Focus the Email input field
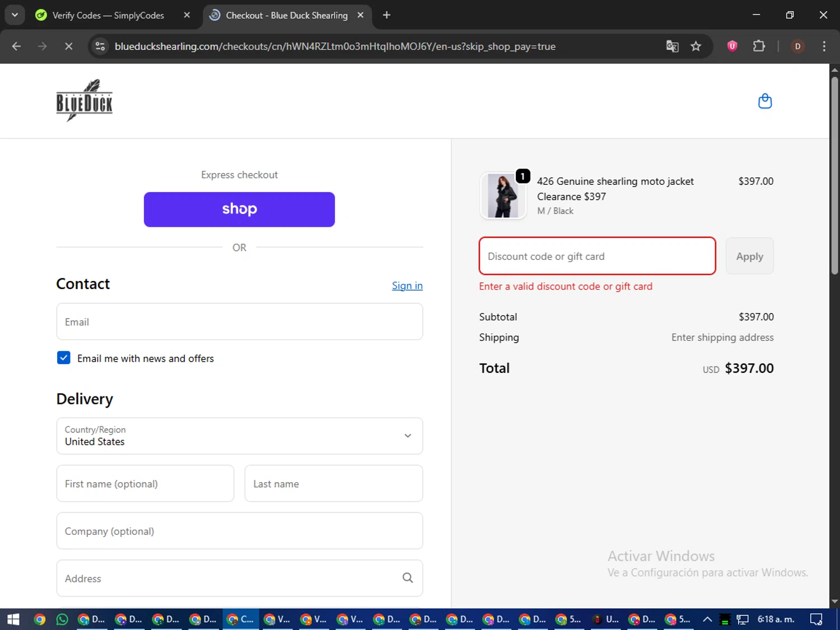The image size is (840, 630). [240, 321]
